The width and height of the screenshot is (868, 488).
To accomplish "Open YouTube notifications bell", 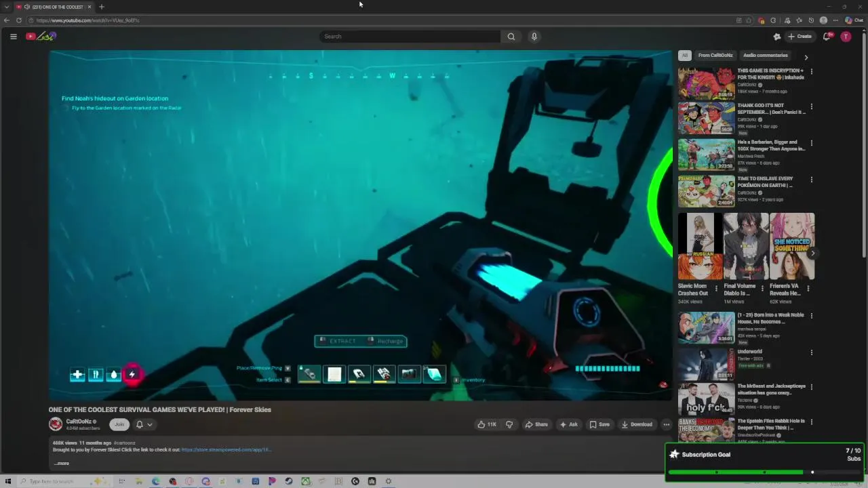I will [x=827, y=37].
